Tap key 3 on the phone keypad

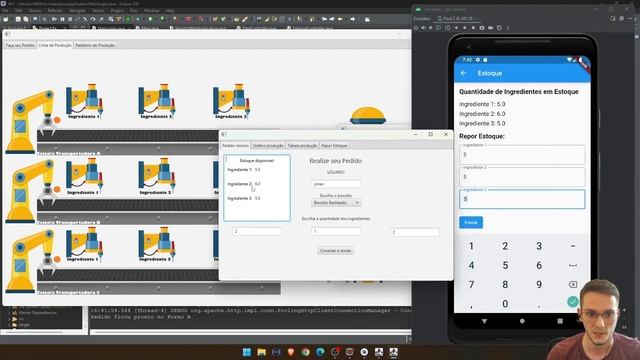tap(539, 246)
